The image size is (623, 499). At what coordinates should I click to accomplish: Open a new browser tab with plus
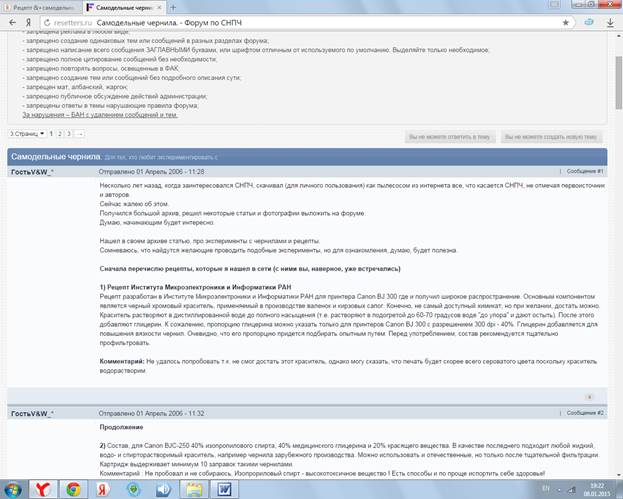(x=173, y=7)
